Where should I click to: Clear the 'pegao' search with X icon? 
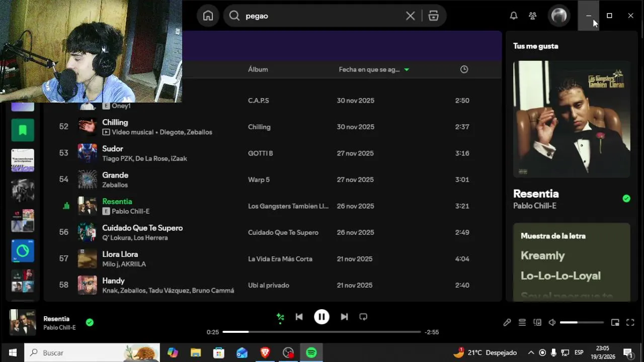click(x=410, y=16)
